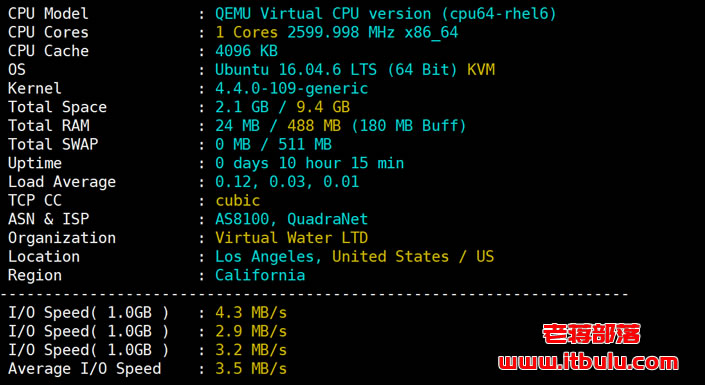Viewport: 705px width, 385px height.
Task: Click the '4096 KB' cache value
Action: 246,51
